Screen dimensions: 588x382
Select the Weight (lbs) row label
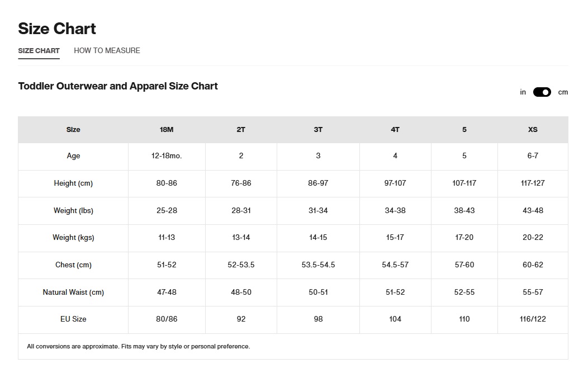[x=73, y=211]
